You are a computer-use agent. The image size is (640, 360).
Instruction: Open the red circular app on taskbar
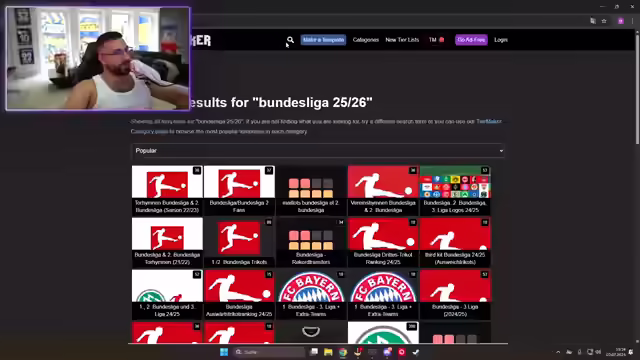(402, 352)
